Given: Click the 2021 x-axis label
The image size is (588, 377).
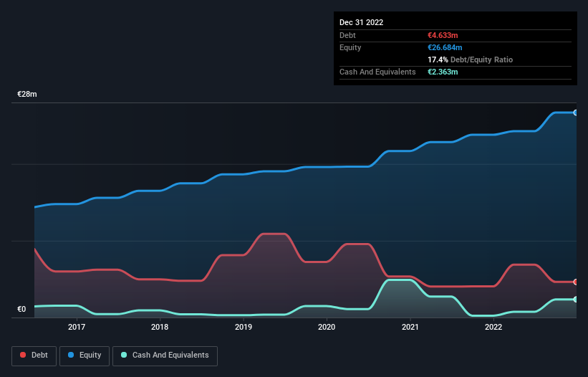Looking at the screenshot, I should coord(410,327).
